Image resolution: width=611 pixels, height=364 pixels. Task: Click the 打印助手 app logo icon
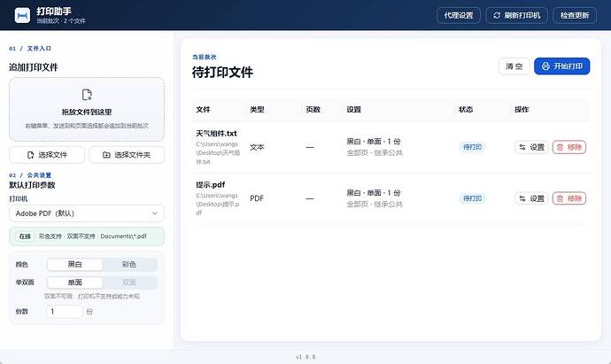coord(22,15)
